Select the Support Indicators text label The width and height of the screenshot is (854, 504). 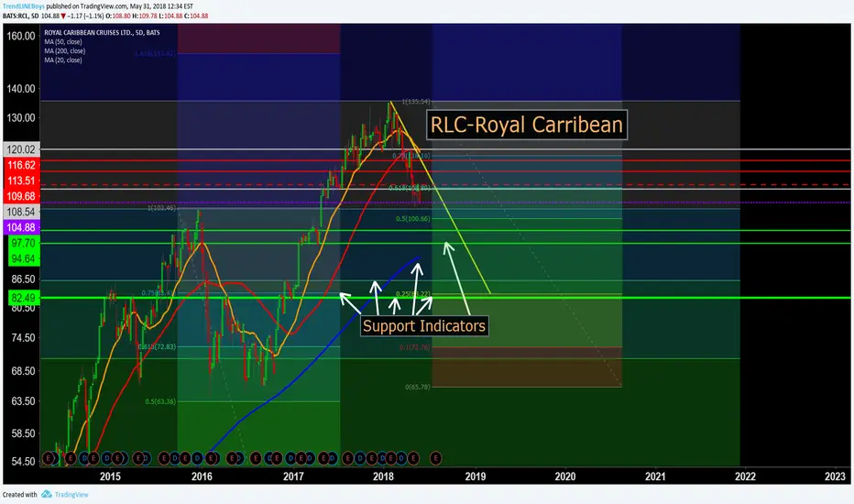point(424,326)
